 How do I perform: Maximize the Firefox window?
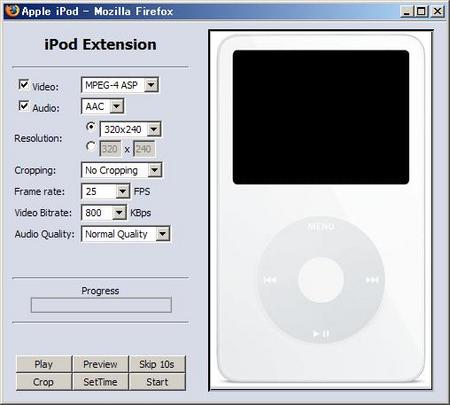click(421, 12)
